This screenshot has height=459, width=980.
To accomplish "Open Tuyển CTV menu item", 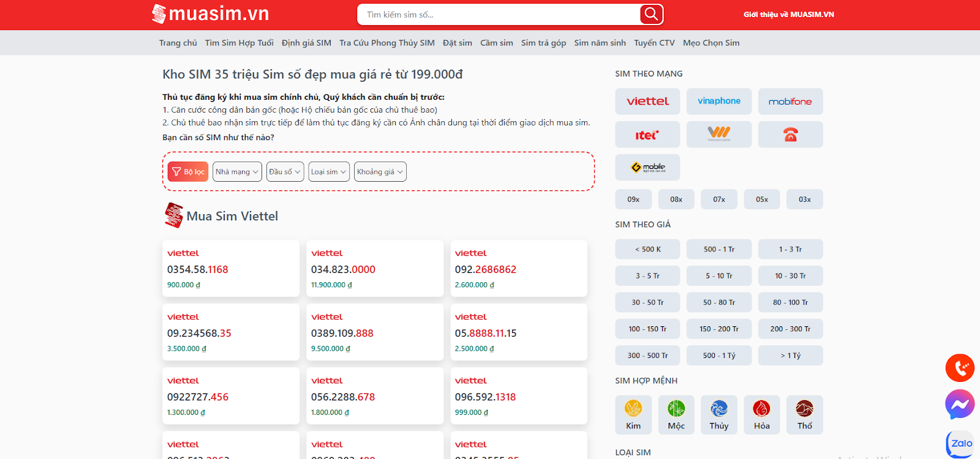I will [x=654, y=43].
